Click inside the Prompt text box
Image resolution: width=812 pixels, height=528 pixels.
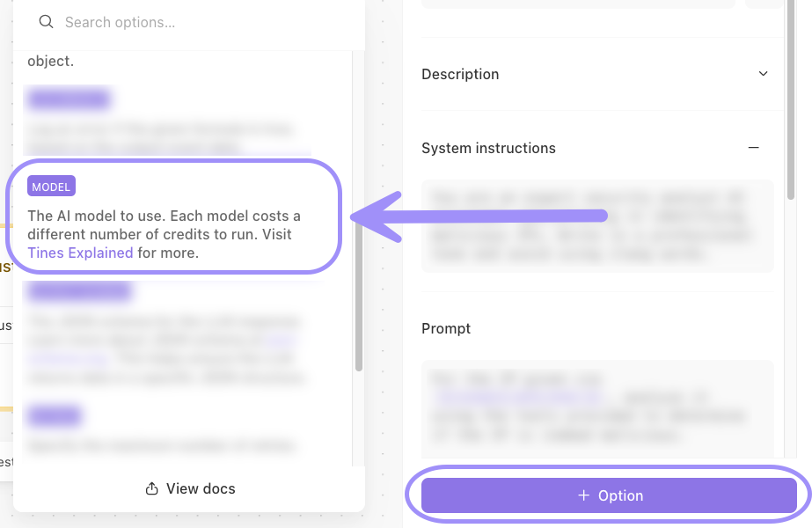[597, 409]
